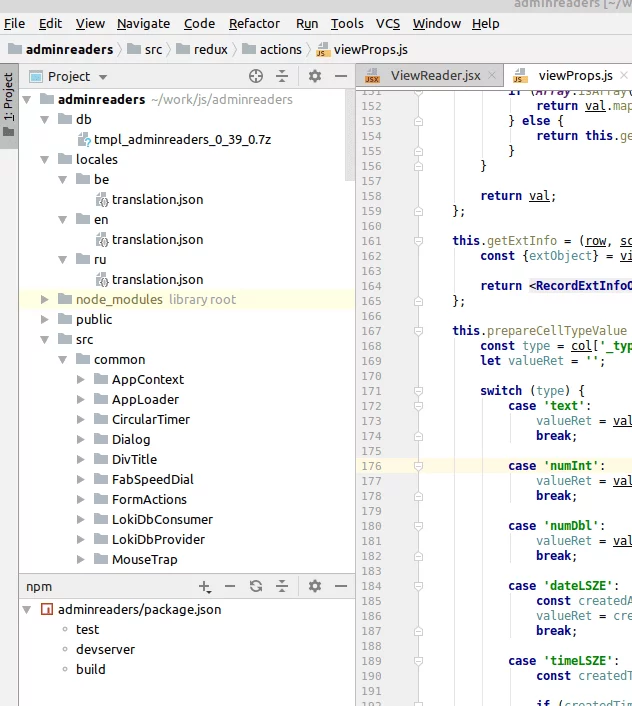Viewport: 632px width, 706px height.
Task: Open the npm panel settings gear
Action: [x=315, y=586]
